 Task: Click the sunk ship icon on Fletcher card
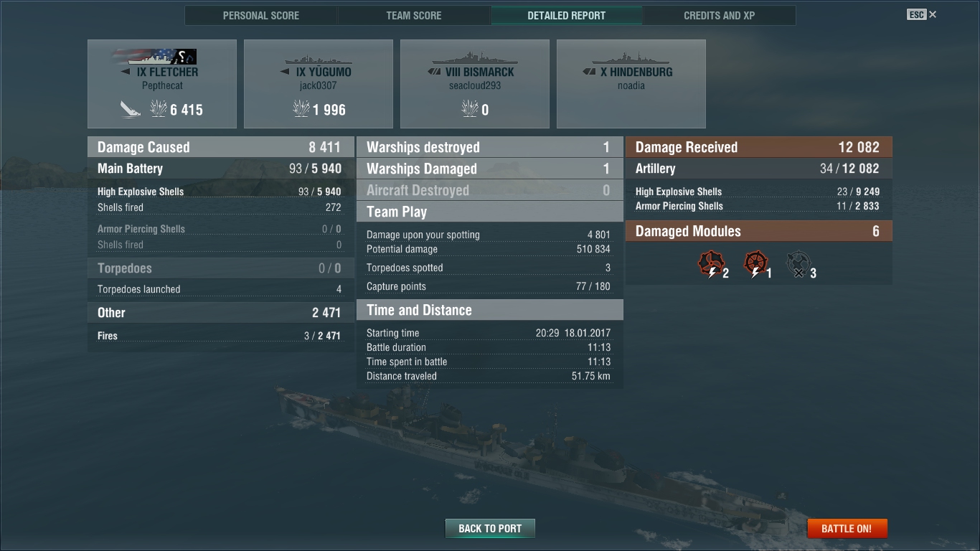(131, 109)
